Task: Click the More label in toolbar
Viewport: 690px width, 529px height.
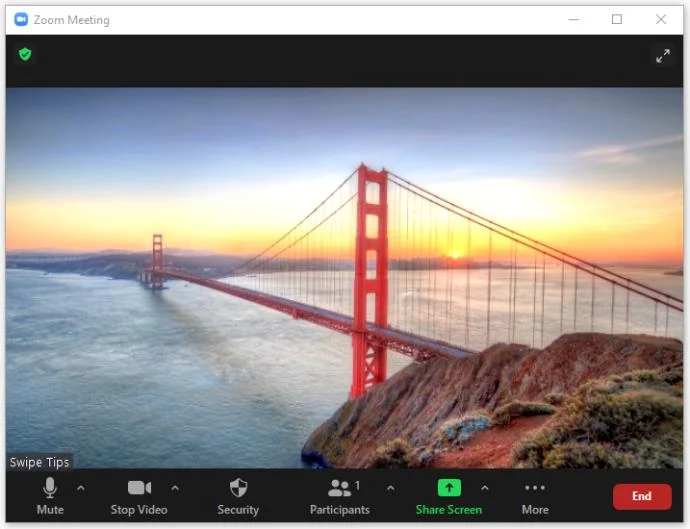Action: coord(535,510)
